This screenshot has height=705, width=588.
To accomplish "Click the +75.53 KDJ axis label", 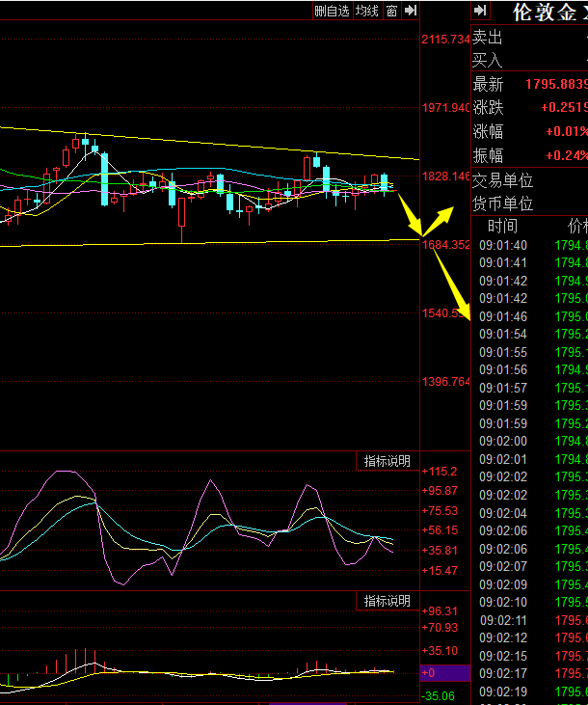I will pyautogui.click(x=440, y=511).
